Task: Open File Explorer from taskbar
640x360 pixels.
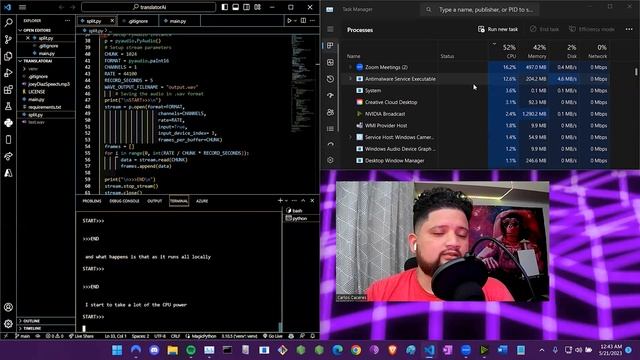Action: (172, 350)
